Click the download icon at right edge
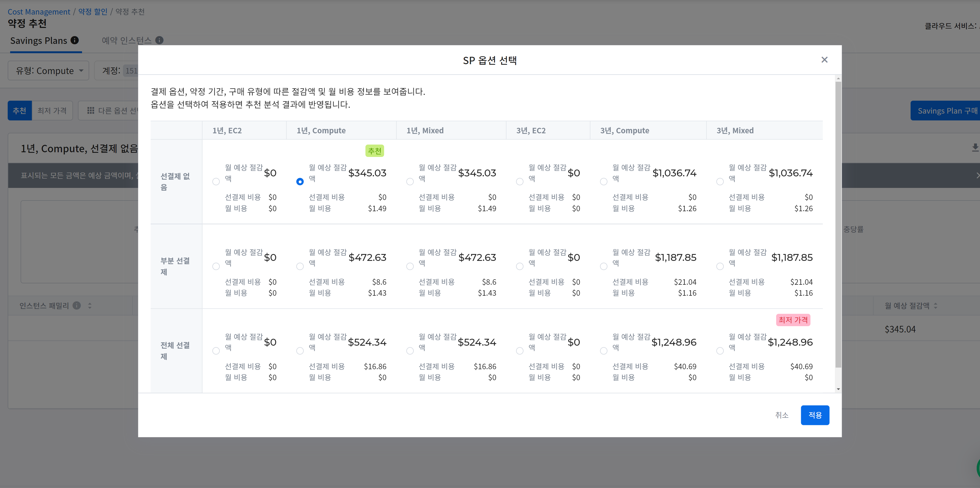 975,147
